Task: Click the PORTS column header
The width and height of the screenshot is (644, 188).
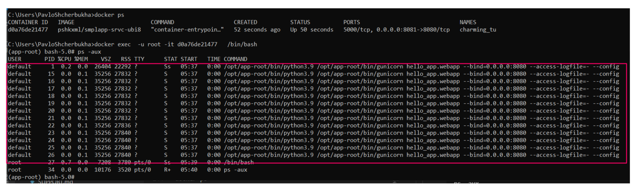Action: tap(351, 22)
